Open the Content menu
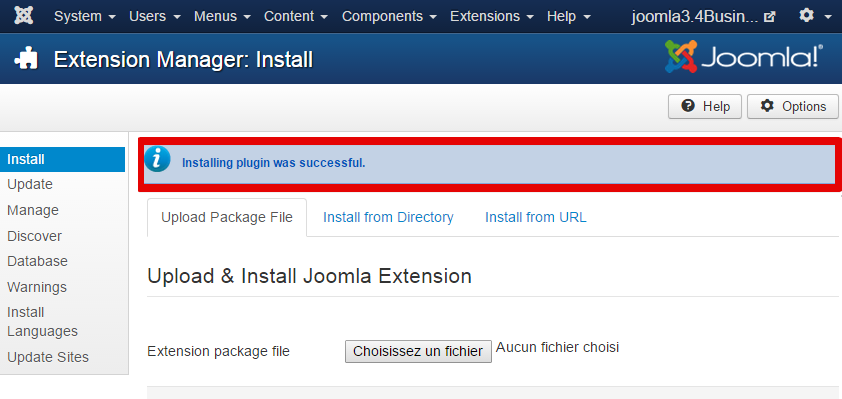The image size is (842, 399). pyautogui.click(x=296, y=17)
